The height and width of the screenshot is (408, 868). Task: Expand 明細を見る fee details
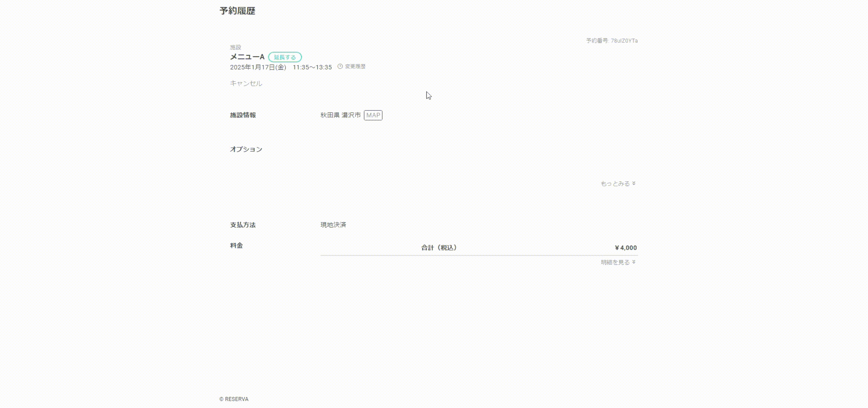click(618, 262)
